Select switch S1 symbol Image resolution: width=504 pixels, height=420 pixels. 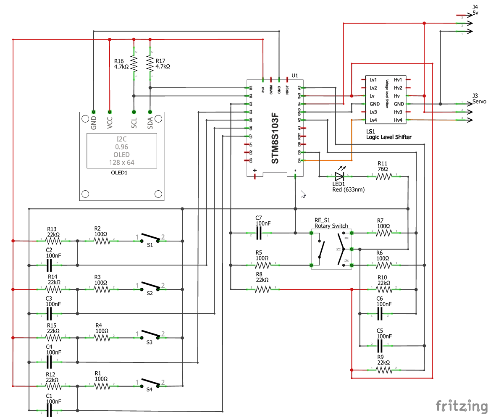pos(150,238)
